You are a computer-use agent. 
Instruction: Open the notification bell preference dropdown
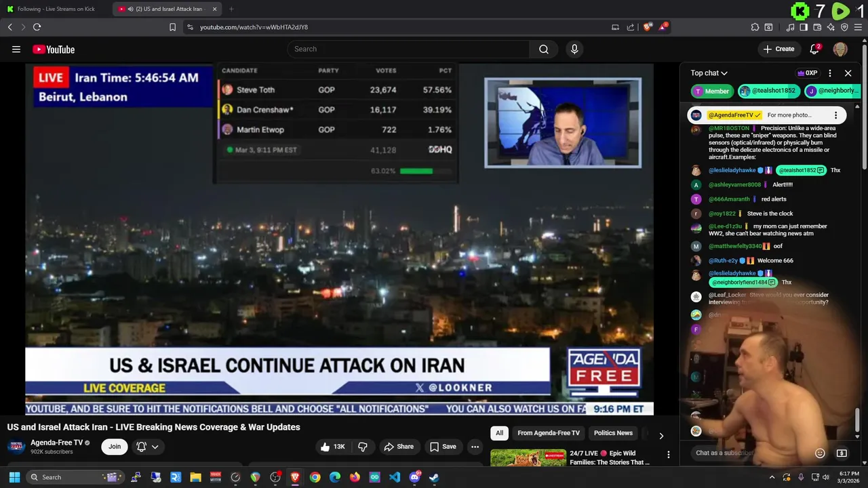(148, 447)
